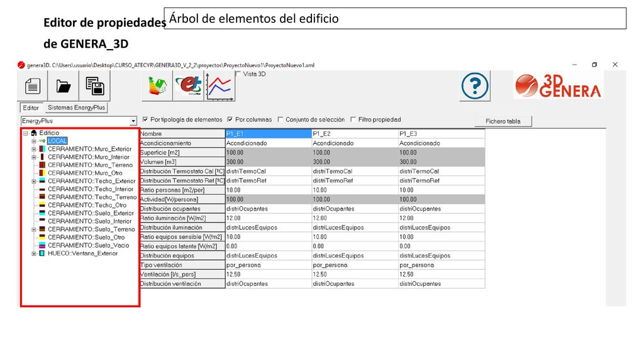This screenshot has width=644, height=362.
Task: Click the Suelo_Terreno tree node icon
Action: click(42, 229)
